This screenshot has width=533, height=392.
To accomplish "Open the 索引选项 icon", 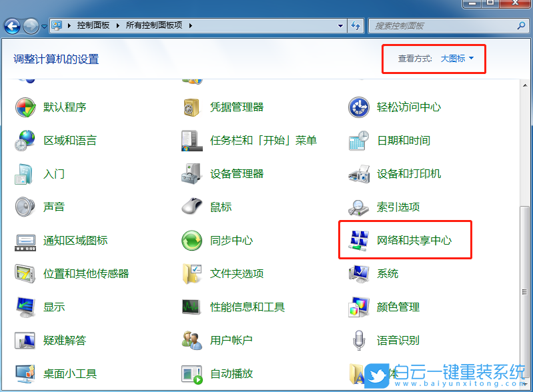I will tap(359, 207).
